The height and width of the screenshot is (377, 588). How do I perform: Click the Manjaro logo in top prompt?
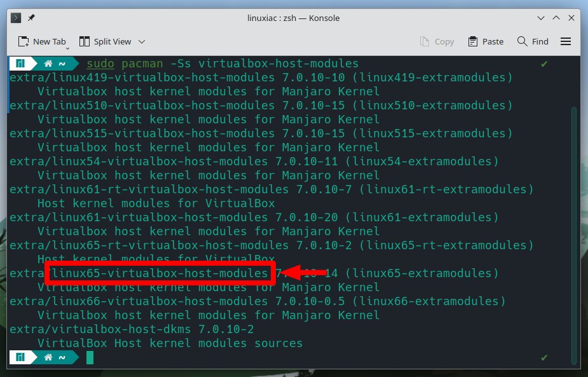pyautogui.click(x=20, y=64)
